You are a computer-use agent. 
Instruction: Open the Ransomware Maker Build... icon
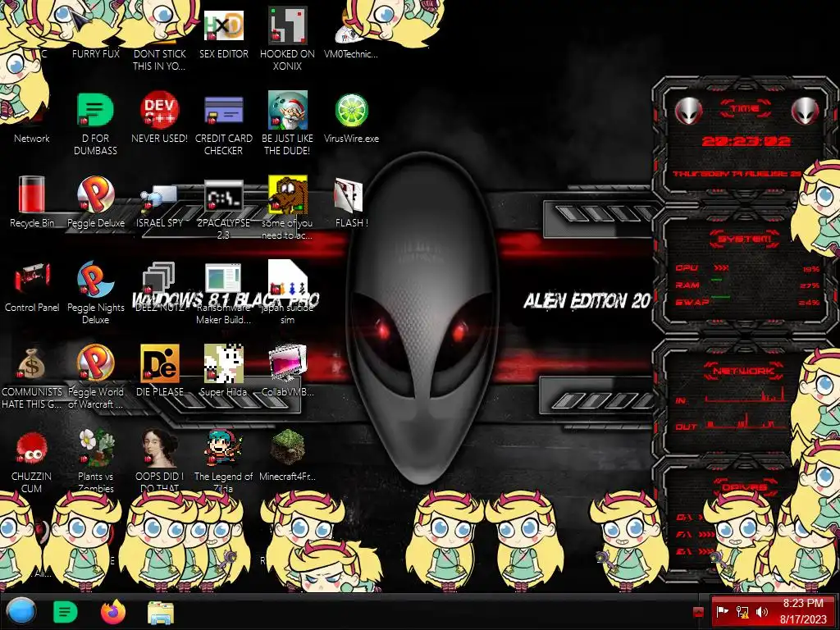tap(223, 279)
